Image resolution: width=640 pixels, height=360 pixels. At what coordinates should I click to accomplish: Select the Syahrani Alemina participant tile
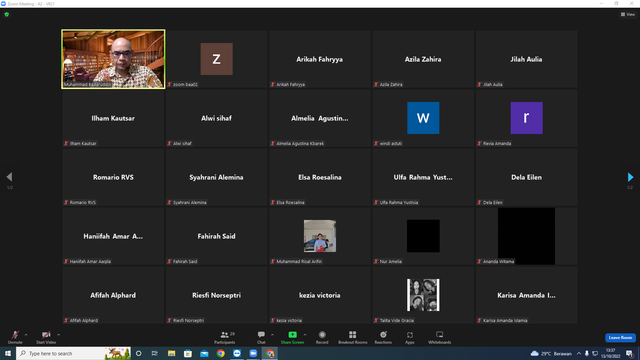216,177
